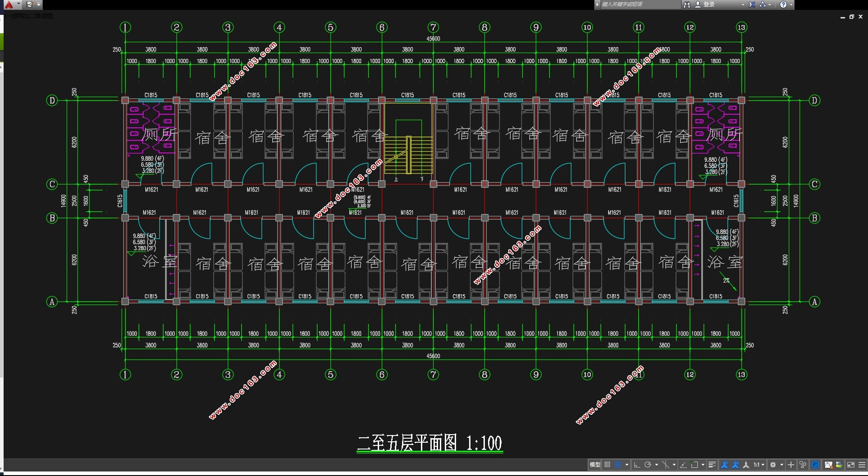Open the status bar customization menu

[862, 465]
